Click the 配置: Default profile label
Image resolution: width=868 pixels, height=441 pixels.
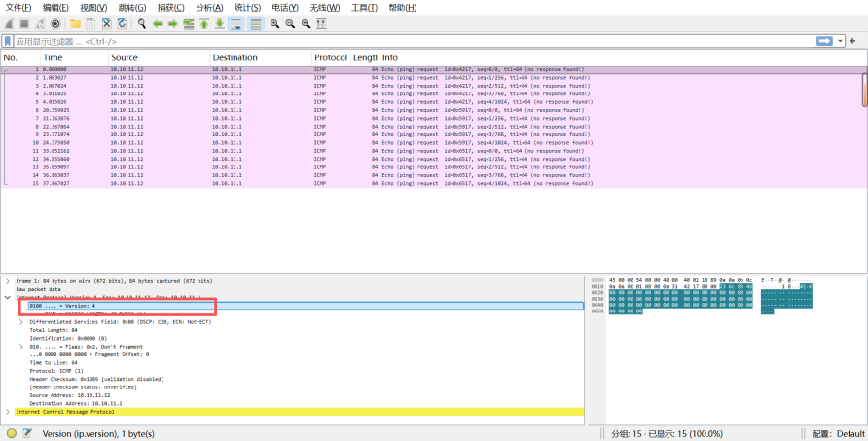[x=838, y=433]
